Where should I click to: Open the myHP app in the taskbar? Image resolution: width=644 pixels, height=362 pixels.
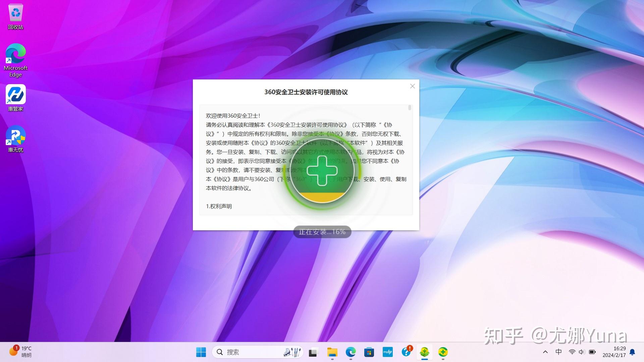click(387, 352)
